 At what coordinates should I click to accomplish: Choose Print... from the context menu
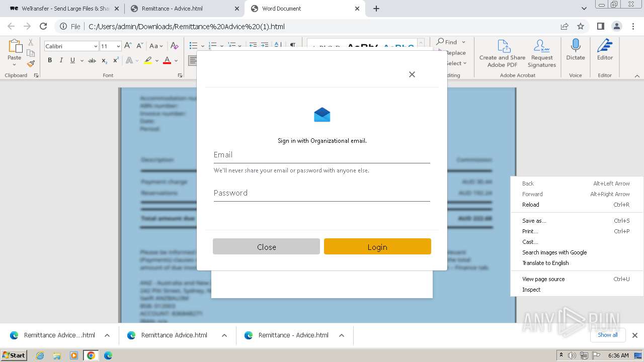click(577, 231)
